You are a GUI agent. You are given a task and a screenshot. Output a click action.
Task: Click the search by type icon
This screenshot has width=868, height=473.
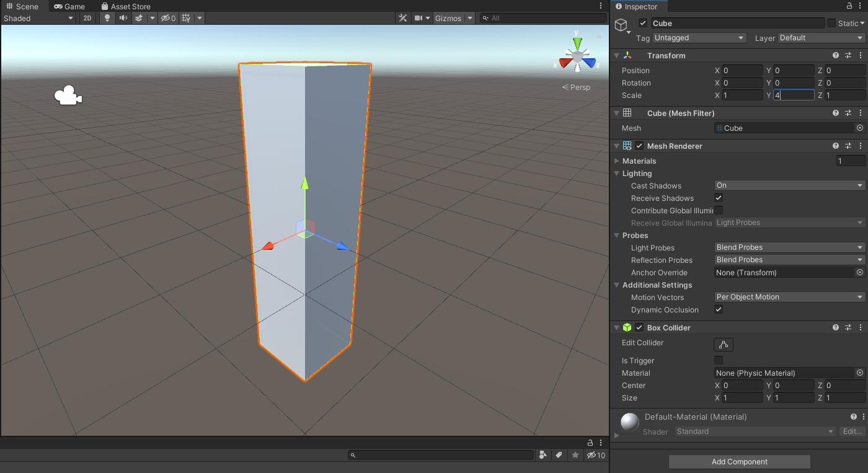(x=543, y=455)
